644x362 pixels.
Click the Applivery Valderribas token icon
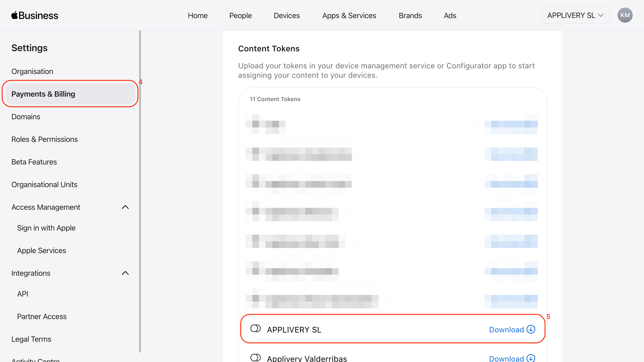point(256,358)
